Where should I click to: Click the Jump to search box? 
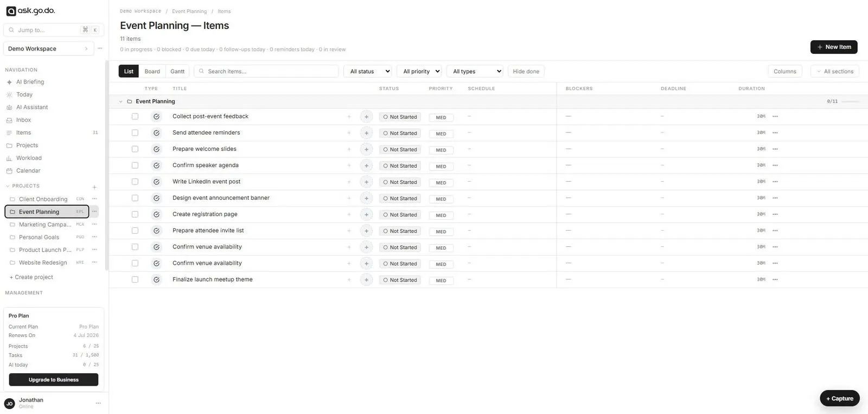[53, 30]
